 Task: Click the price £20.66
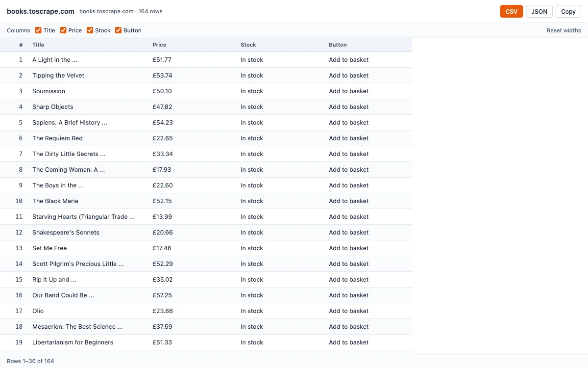click(x=163, y=233)
